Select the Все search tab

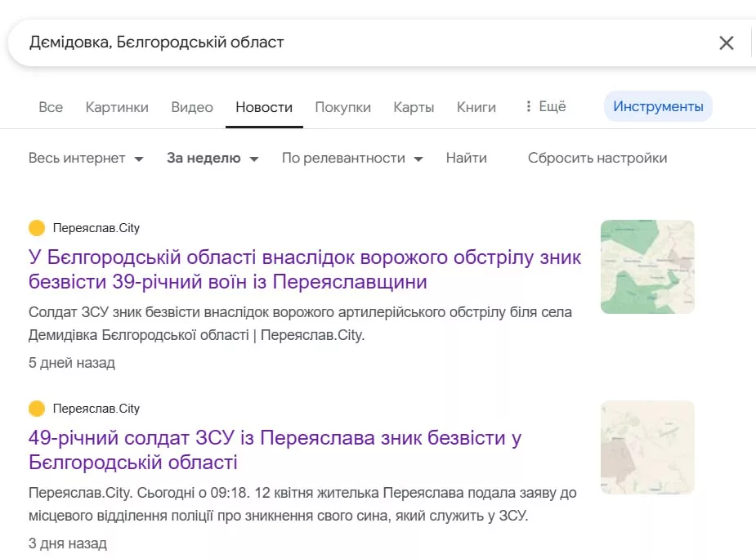pyautogui.click(x=50, y=106)
